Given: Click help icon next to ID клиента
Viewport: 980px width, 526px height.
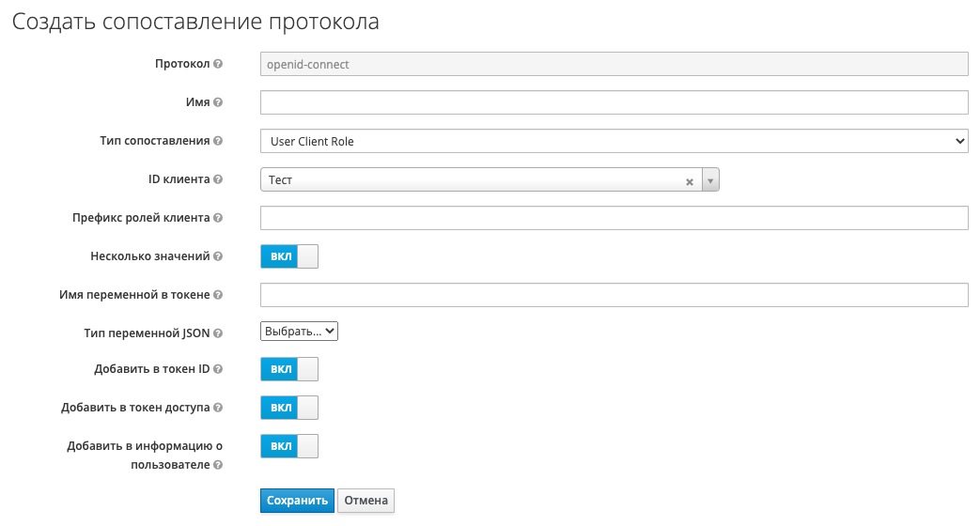Looking at the screenshot, I should click(x=218, y=179).
